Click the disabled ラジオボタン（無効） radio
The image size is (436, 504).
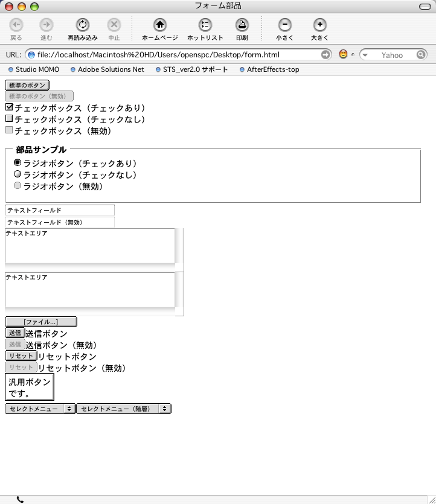[x=18, y=185]
